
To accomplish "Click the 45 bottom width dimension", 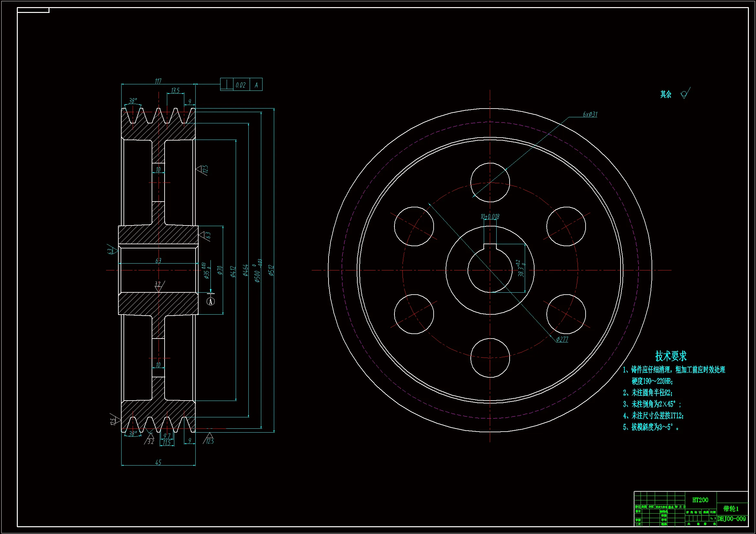I will pyautogui.click(x=158, y=462).
